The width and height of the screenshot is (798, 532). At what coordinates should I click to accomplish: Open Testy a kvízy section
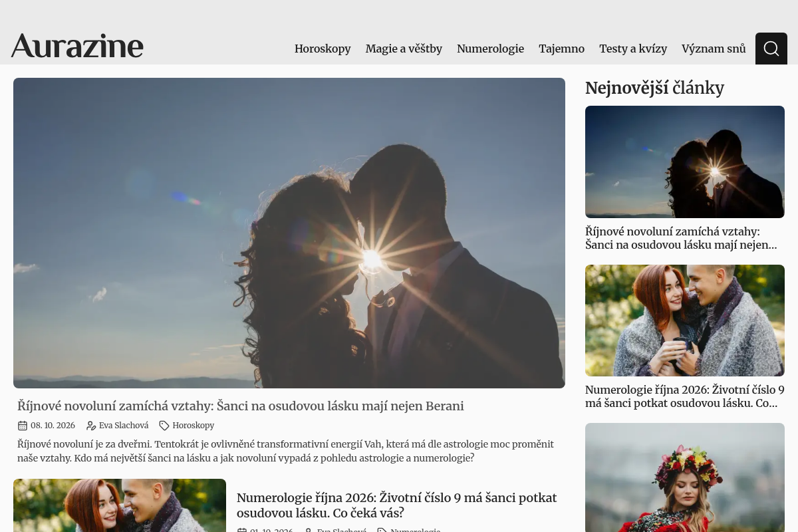pos(633,49)
